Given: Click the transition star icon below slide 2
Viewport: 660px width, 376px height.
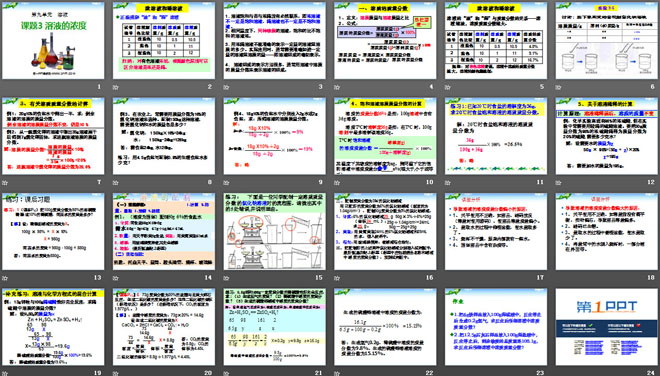Looking at the screenshot, I should pyautogui.click(x=115, y=87).
